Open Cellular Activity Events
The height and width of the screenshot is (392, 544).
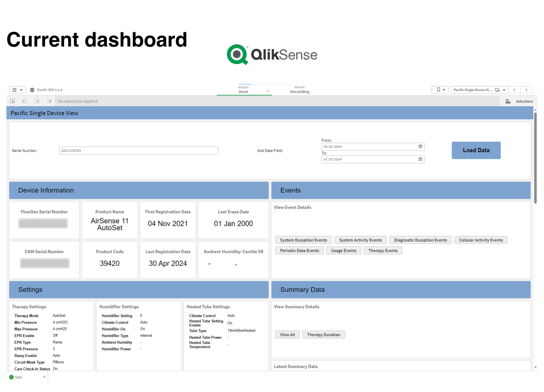click(481, 240)
